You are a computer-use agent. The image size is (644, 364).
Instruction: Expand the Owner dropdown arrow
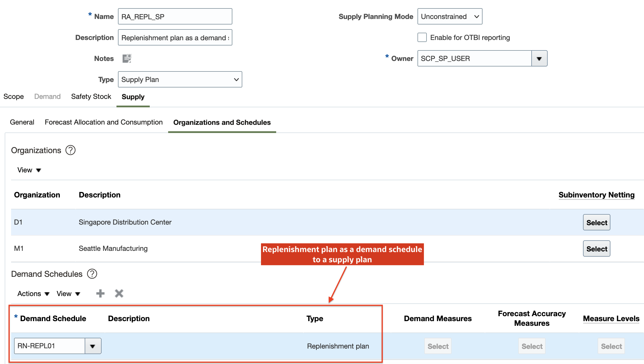(539, 59)
